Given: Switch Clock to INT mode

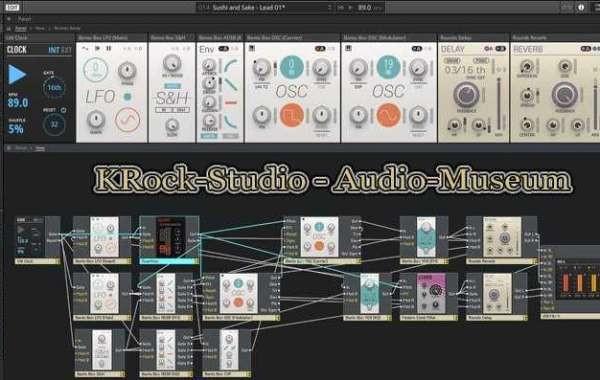Looking at the screenshot, I should (x=54, y=50).
